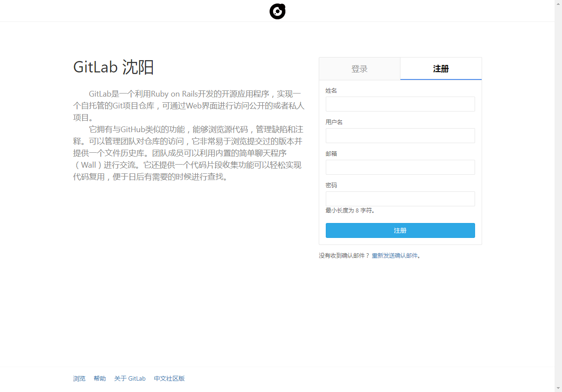Open the 重新发送确认邮件 link
The height and width of the screenshot is (392, 562).
pos(395,255)
